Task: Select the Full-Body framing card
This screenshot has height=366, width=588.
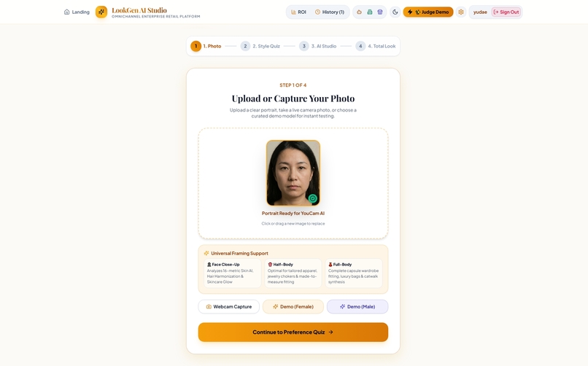Action: 354,273
